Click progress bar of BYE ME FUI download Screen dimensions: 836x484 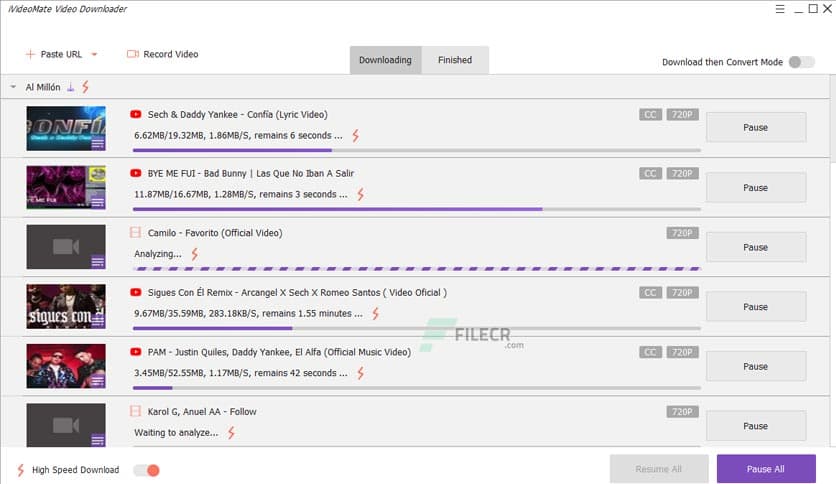(x=416, y=209)
